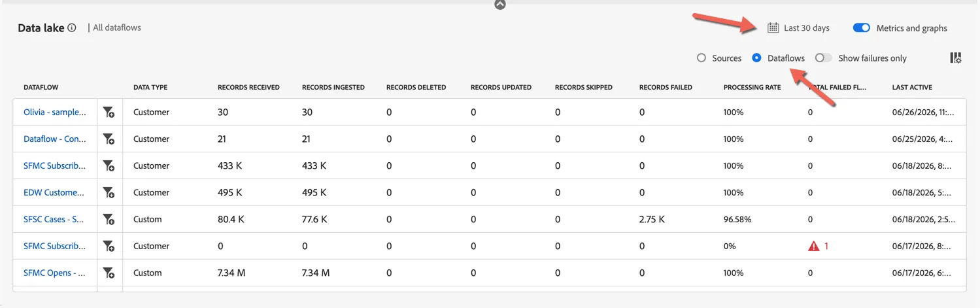Sort by the Dataflow column header
This screenshot has width=980, height=308.
41,88
